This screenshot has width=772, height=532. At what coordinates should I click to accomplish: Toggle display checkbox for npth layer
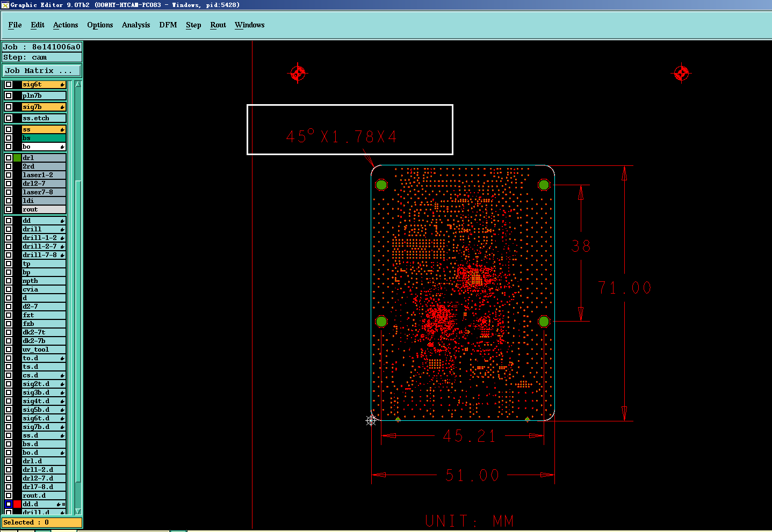click(9, 281)
